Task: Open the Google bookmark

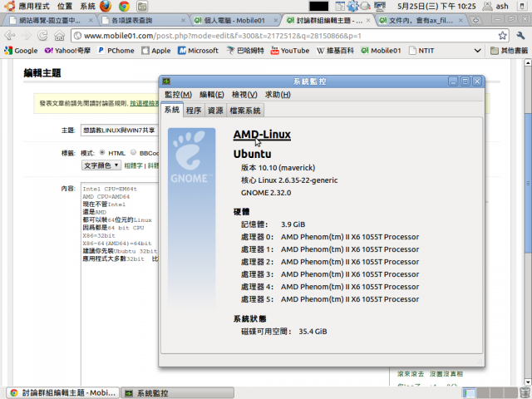Action: pos(21,51)
